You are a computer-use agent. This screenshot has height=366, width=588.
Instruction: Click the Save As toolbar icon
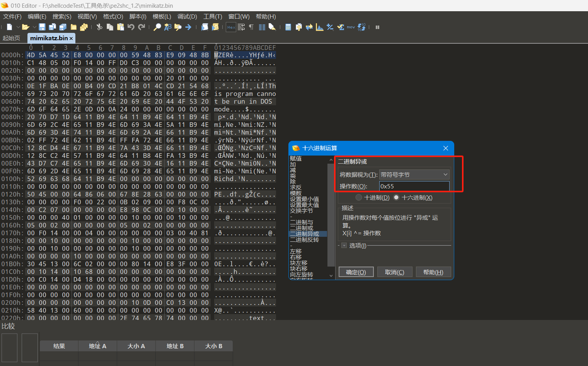53,27
